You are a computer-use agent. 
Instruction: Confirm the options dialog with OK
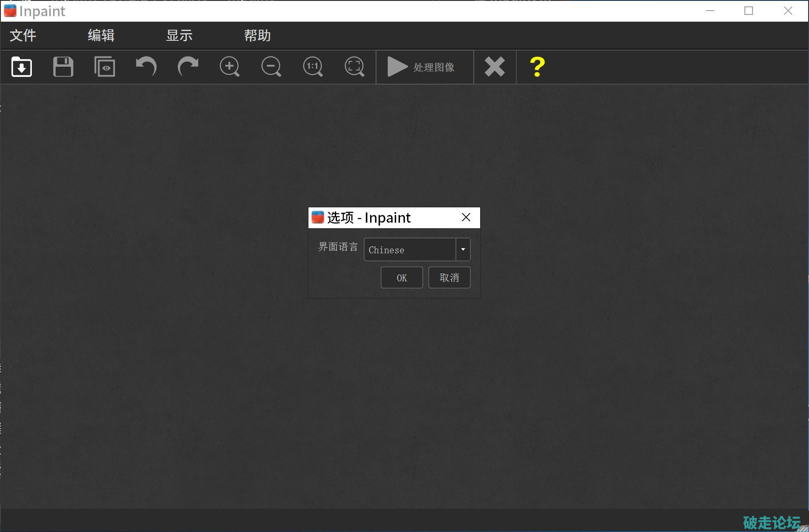point(402,277)
